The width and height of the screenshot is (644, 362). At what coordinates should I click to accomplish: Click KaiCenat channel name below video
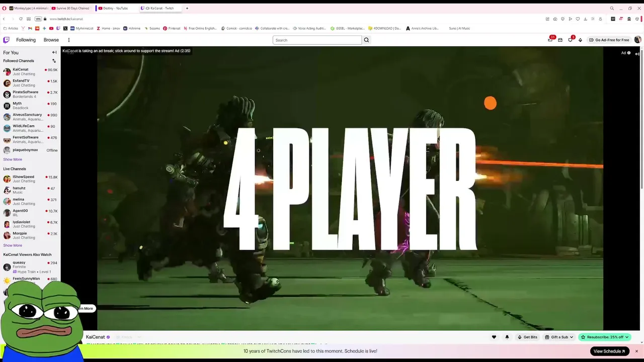click(96, 337)
